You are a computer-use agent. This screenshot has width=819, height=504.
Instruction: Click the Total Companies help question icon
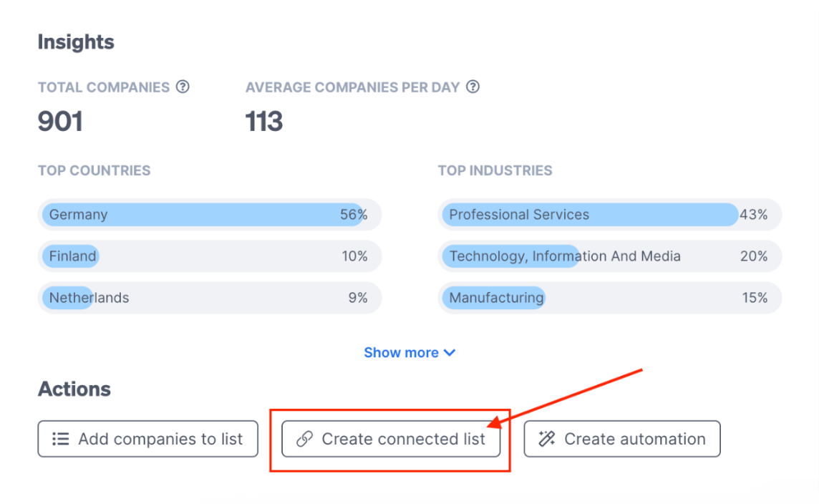pyautogui.click(x=183, y=87)
